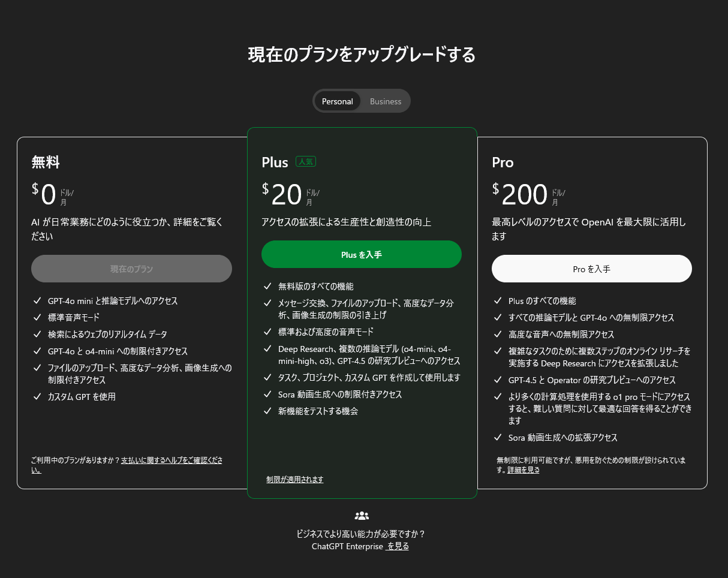Click the disabled '現在のプラン' button
This screenshot has height=578, width=728.
pyautogui.click(x=131, y=269)
